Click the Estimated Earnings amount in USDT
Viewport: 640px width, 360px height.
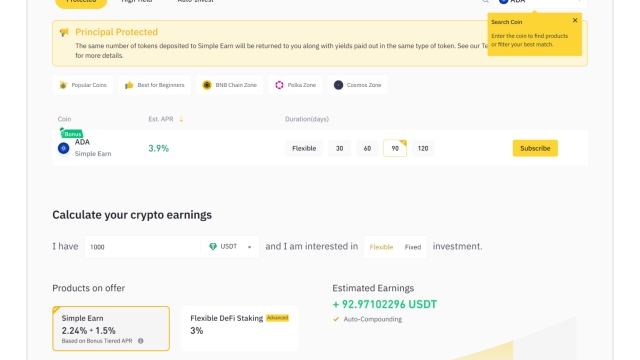[384, 304]
